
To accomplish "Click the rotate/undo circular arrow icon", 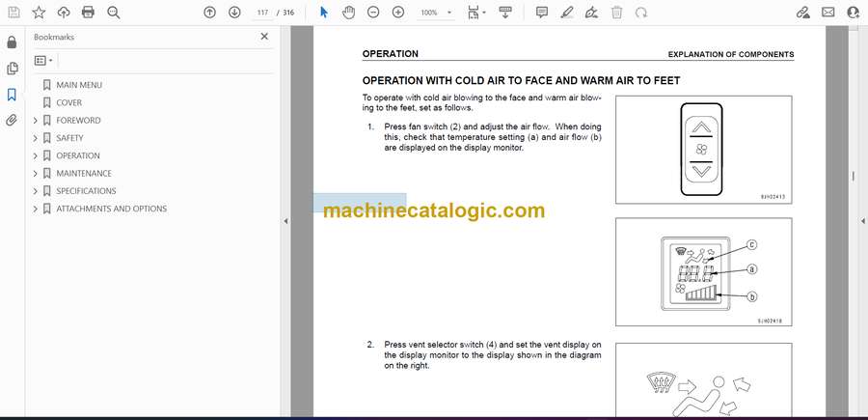I will coord(641,13).
